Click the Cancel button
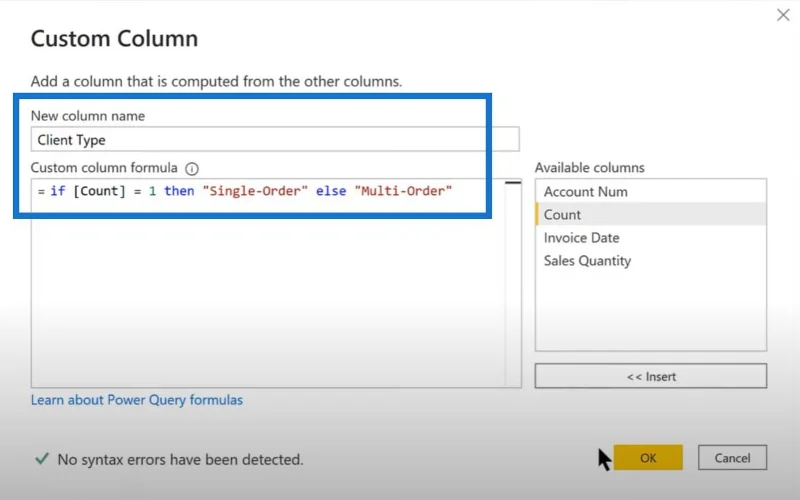The width and height of the screenshot is (800, 500). click(x=732, y=458)
